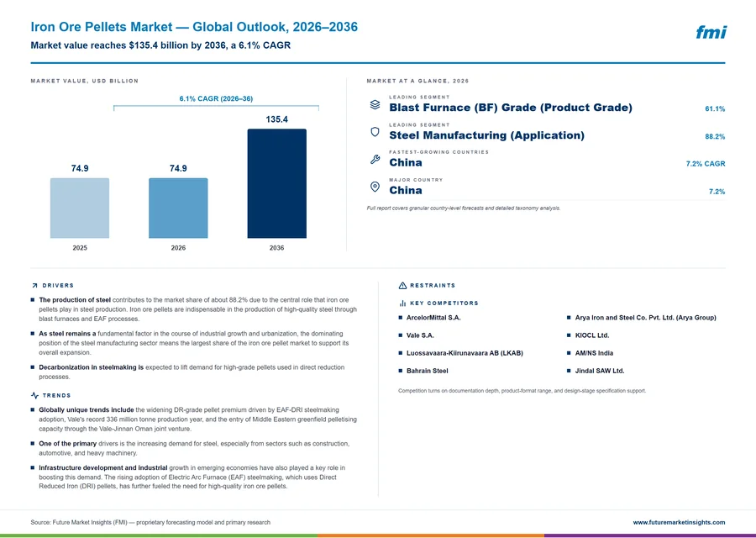The image size is (756, 538).
Task: Click the 2025 axis label
Action: point(80,248)
